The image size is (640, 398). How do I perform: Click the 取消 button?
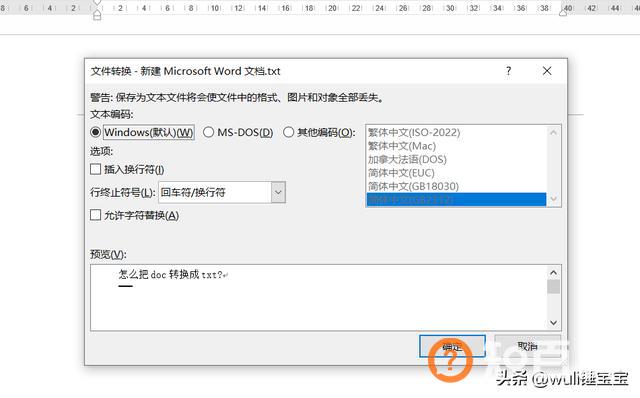527,346
